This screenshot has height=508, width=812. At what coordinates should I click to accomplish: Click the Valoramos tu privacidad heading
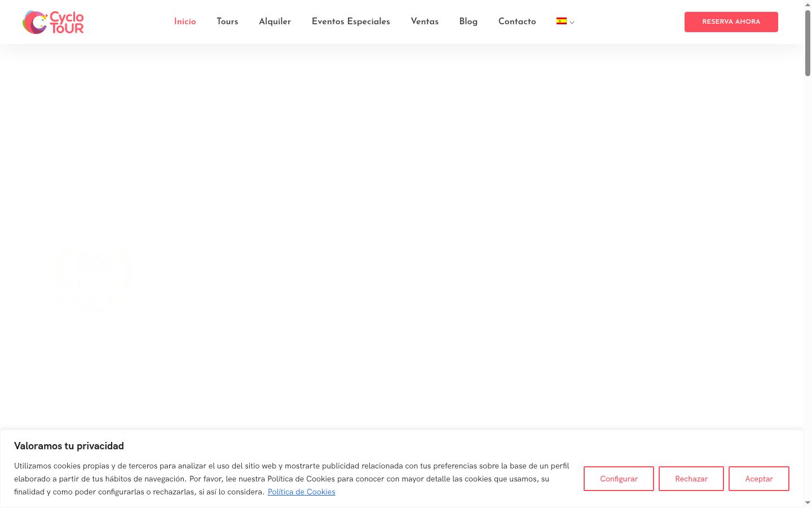click(69, 446)
